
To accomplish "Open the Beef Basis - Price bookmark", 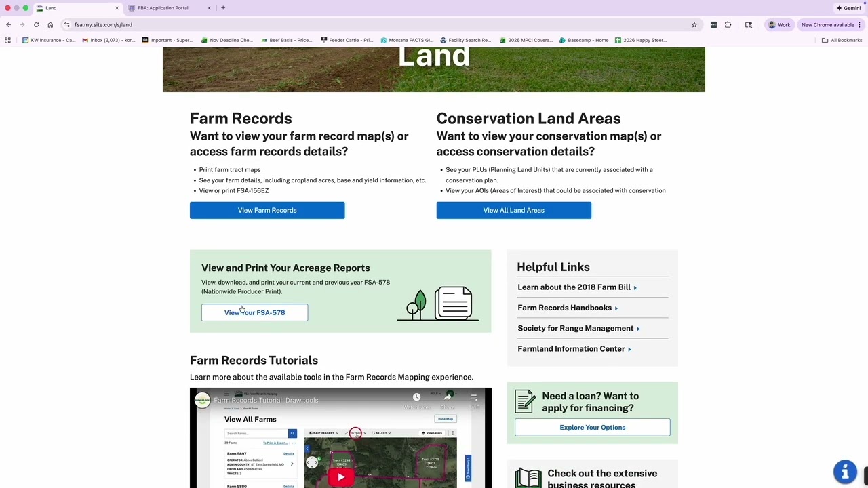I will pyautogui.click(x=287, y=40).
